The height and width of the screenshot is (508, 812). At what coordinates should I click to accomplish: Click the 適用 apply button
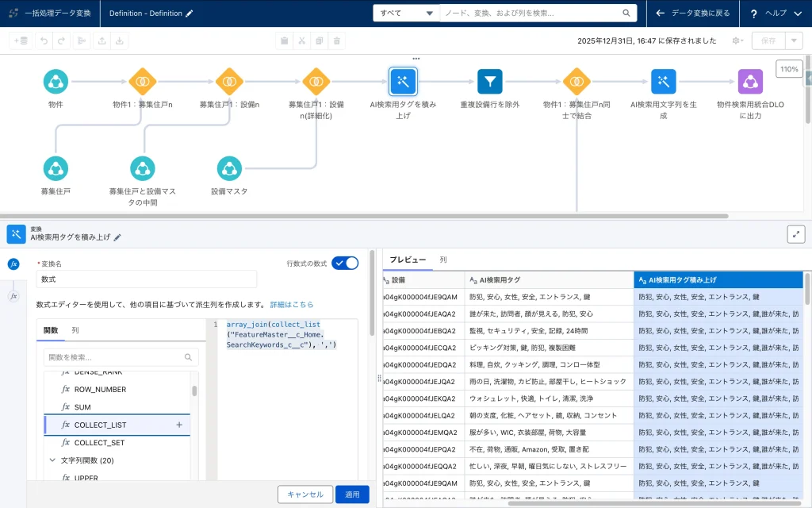pos(352,495)
